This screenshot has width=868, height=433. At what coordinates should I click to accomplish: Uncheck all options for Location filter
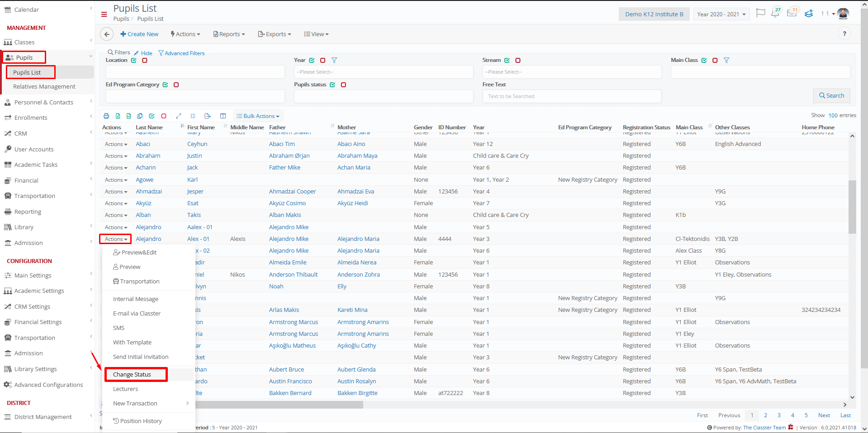(x=145, y=60)
